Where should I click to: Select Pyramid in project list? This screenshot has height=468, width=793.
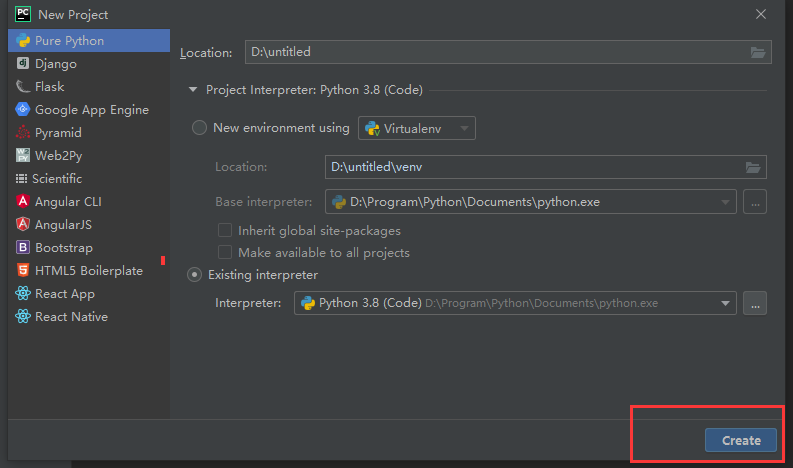pos(89,133)
